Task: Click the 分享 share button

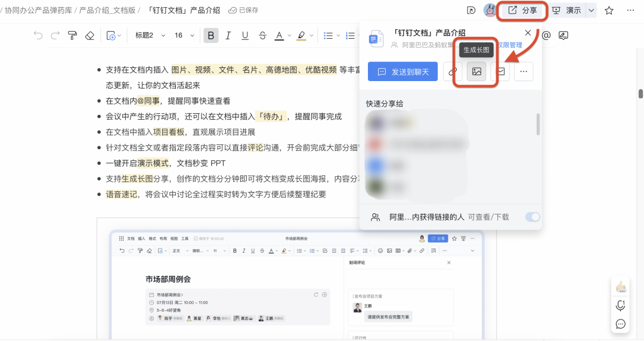Action: (x=522, y=10)
